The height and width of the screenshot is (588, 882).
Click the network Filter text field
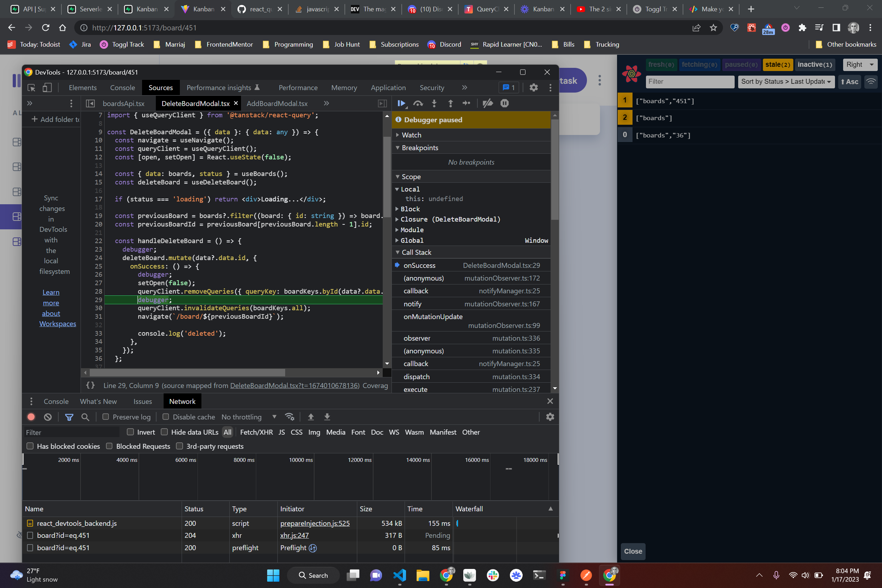click(71, 433)
